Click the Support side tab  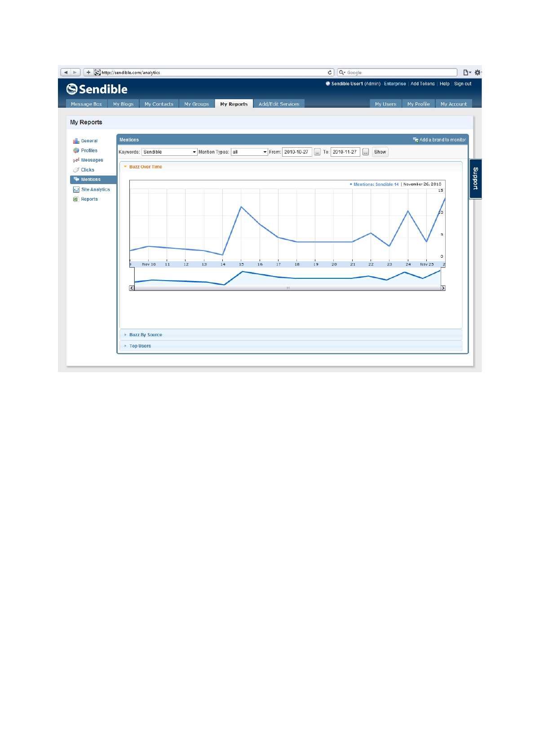point(476,179)
